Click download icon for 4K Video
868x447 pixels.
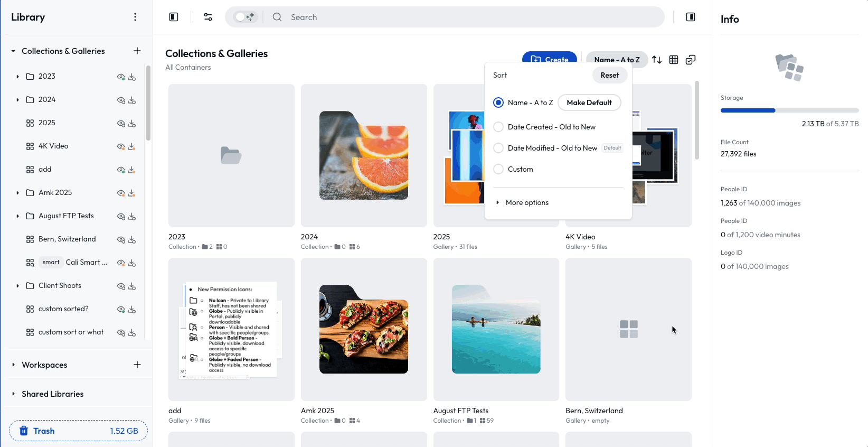click(132, 146)
